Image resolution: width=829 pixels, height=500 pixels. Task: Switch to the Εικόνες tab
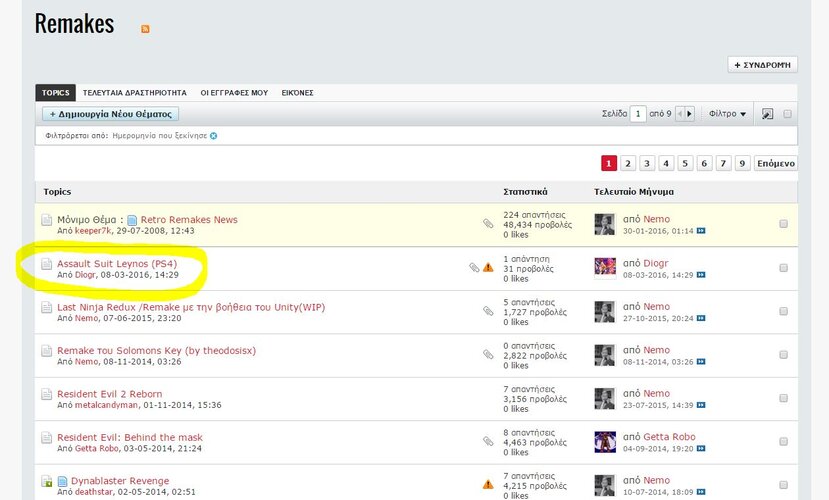click(x=297, y=92)
